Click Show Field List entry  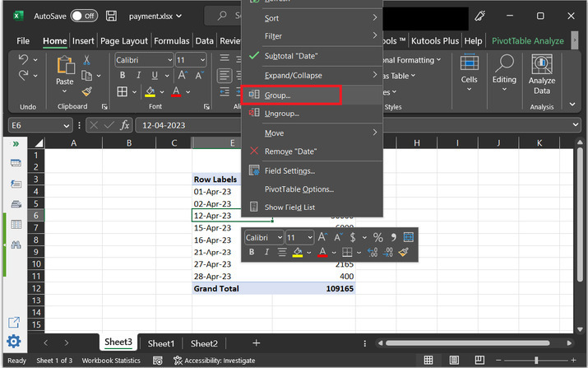(x=312, y=207)
